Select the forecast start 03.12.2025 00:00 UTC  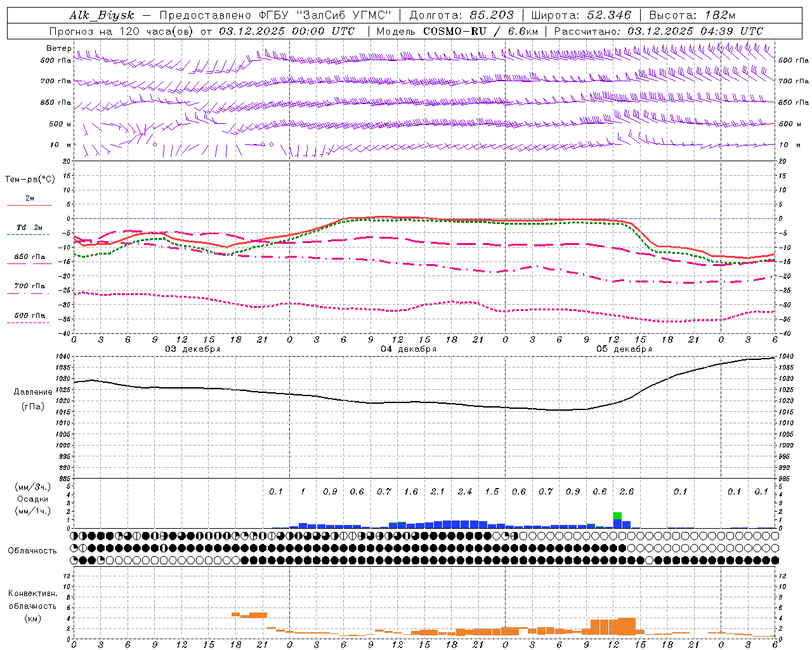point(287,31)
